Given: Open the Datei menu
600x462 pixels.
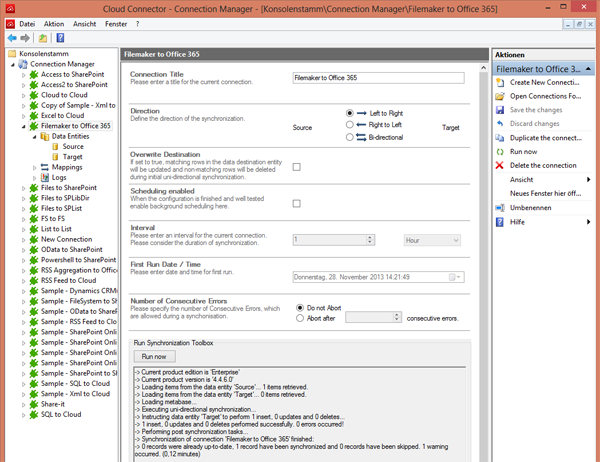Looking at the screenshot, I should tap(27, 22).
